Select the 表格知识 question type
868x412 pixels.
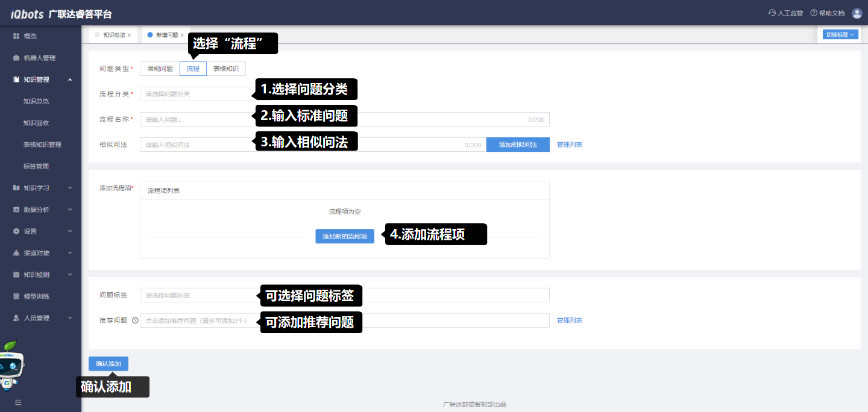226,69
